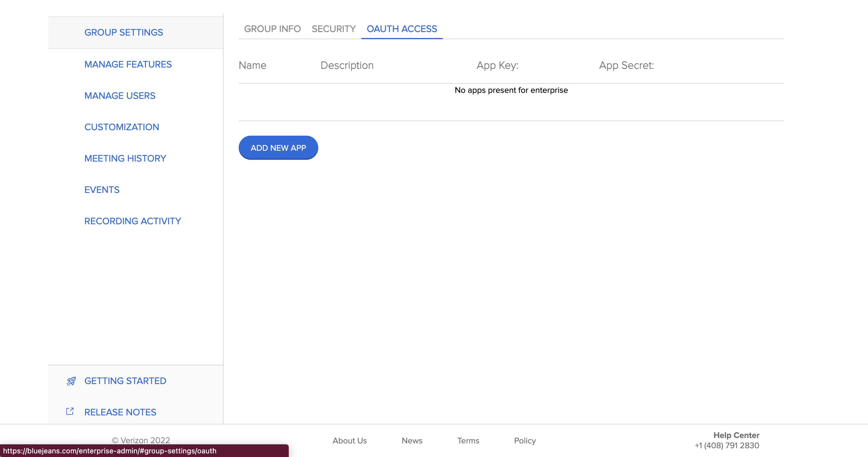Open the Events sidebar link
The width and height of the screenshot is (868, 457).
click(102, 190)
